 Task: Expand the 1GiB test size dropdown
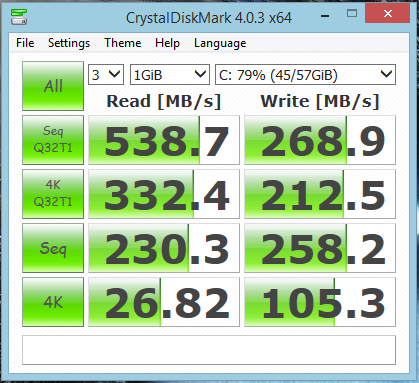pyautogui.click(x=170, y=75)
